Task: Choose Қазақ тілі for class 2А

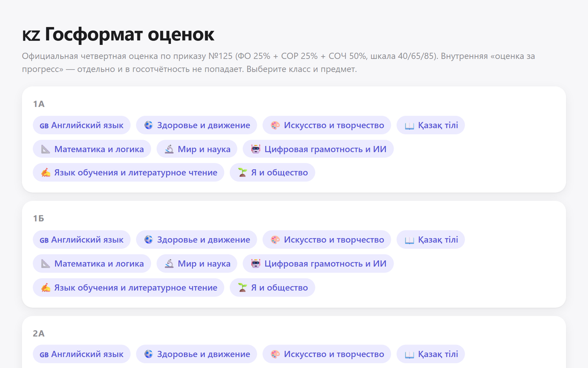Action: [x=431, y=354]
